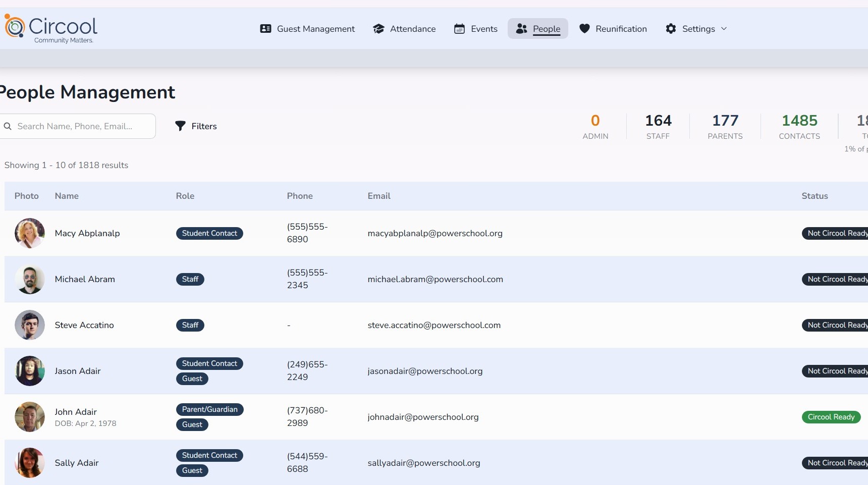Screen dimensions: 868x485
Task: Click the Phone column header
Action: coord(300,196)
